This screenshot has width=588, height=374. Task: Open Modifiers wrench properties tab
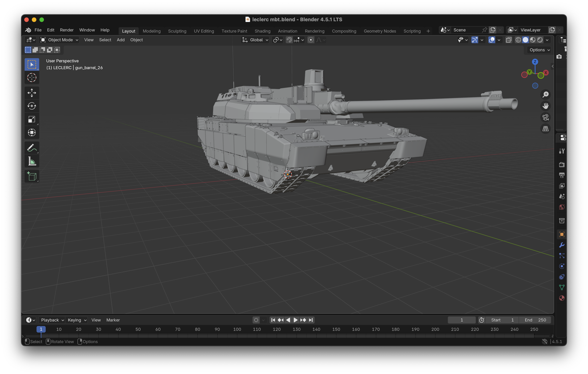tap(562, 245)
